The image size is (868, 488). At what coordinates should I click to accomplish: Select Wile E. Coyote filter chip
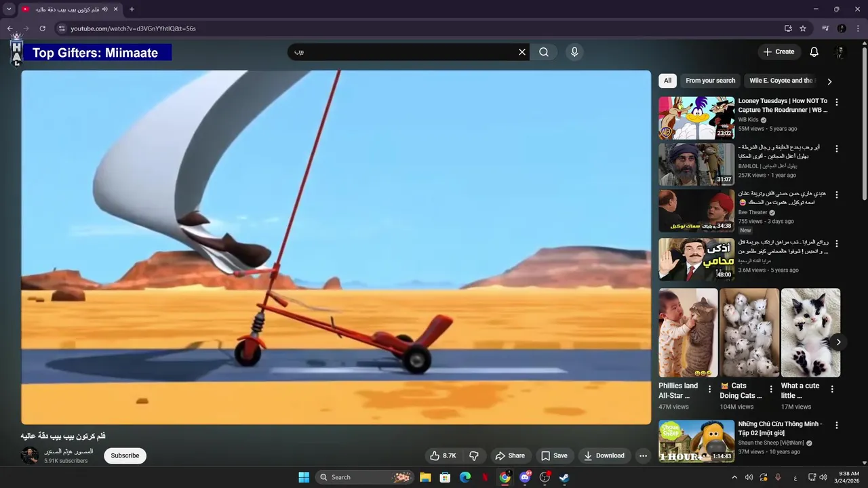781,81
